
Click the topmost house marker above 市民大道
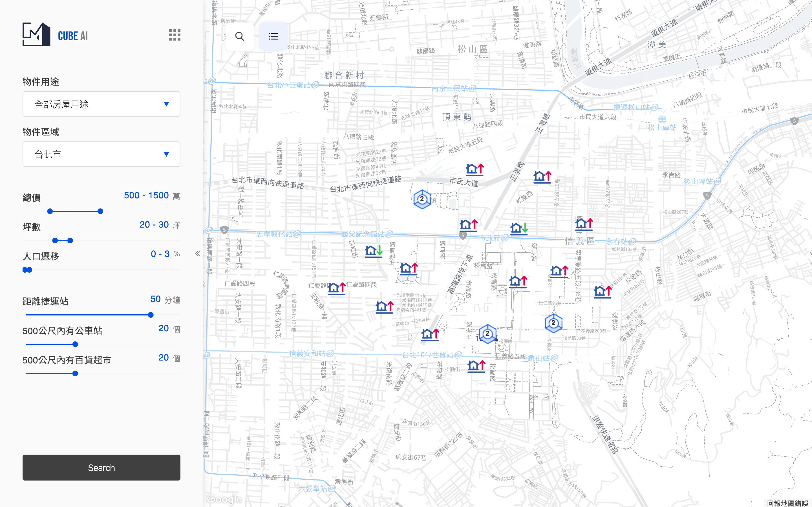pyautogui.click(x=475, y=169)
